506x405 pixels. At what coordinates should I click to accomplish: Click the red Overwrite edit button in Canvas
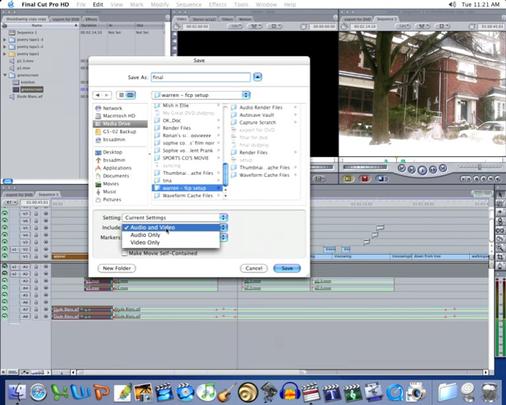pyautogui.click(x=365, y=179)
